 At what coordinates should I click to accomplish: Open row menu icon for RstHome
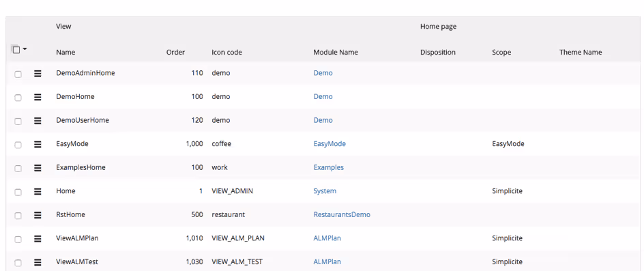coord(38,215)
